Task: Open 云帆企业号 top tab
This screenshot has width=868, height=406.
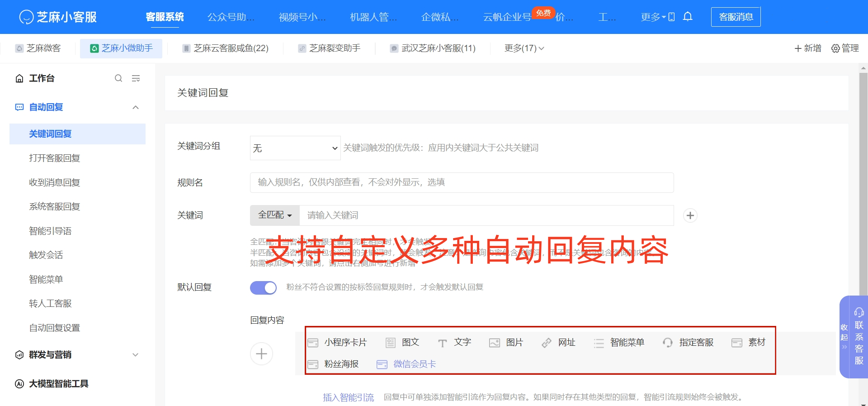Action: coord(507,17)
